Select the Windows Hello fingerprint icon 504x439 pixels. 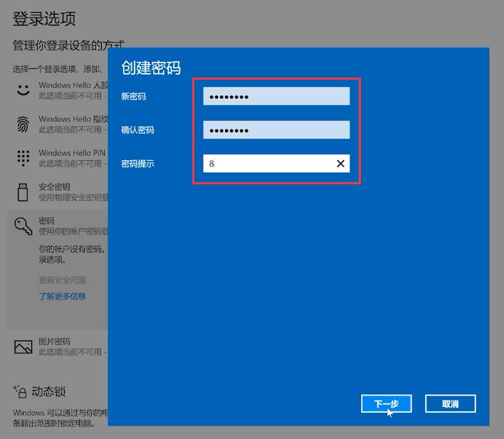(23, 124)
